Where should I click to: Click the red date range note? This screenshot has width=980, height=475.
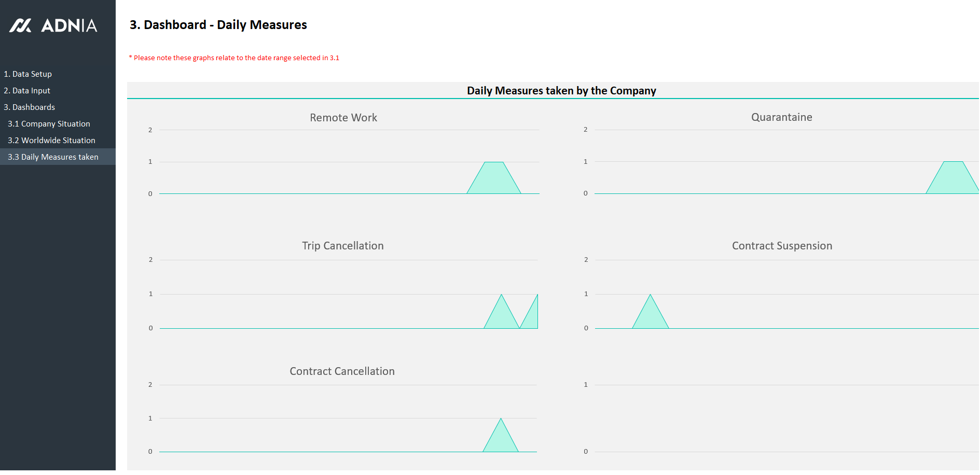pyautogui.click(x=234, y=58)
